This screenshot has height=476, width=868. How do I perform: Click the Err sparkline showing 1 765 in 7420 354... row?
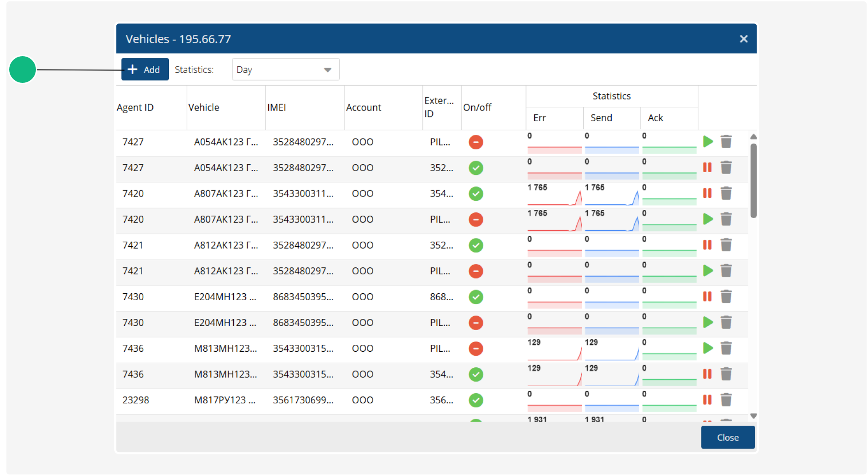point(555,195)
